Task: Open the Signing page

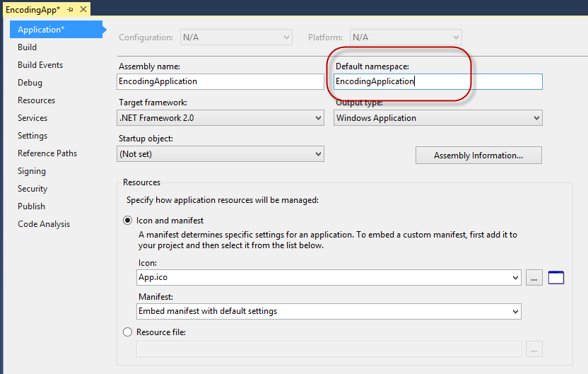Action: click(32, 171)
